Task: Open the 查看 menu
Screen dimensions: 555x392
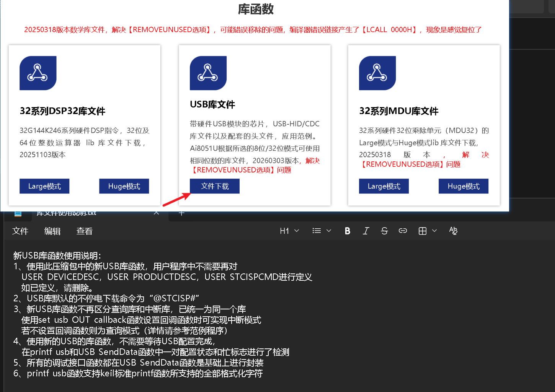Action: tap(84, 231)
